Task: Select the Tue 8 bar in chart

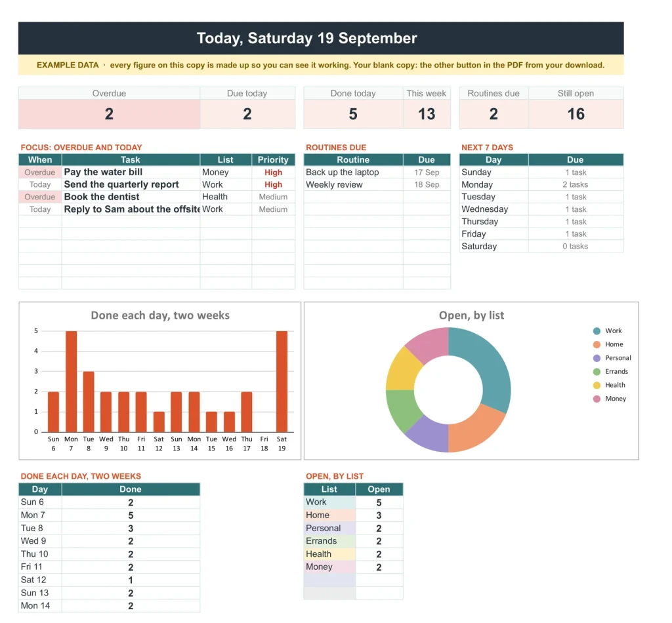Action: [89, 401]
